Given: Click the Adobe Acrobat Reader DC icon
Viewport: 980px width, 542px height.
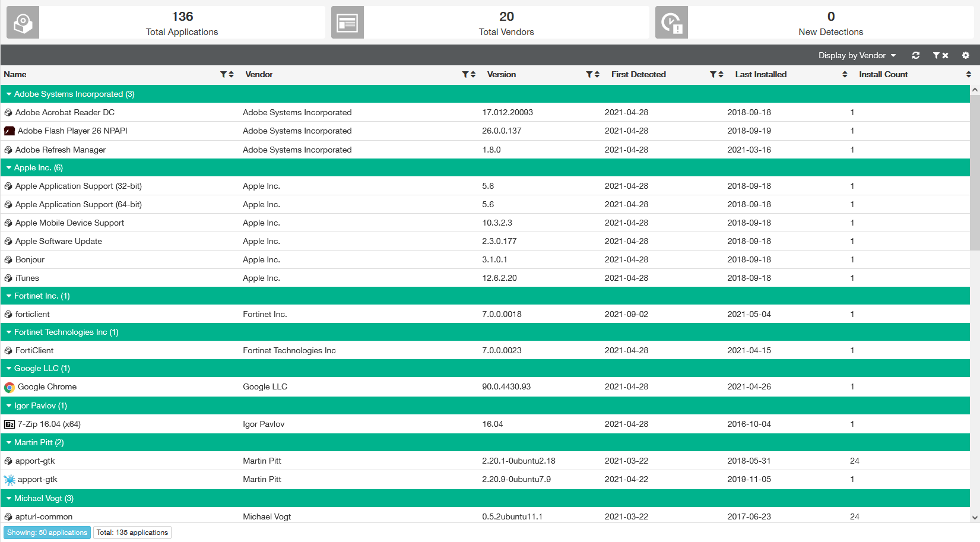Looking at the screenshot, I should click(8, 112).
